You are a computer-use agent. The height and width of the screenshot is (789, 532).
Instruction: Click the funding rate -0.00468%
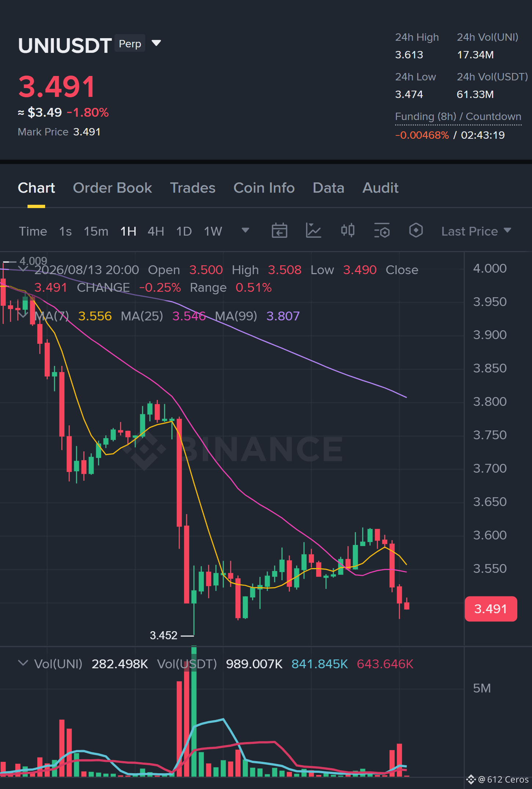pos(422,135)
